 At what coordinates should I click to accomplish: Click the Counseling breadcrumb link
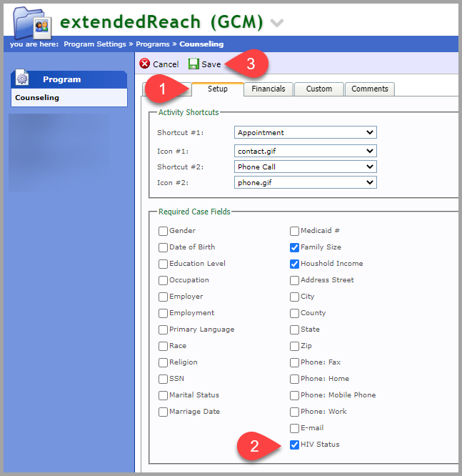[201, 44]
